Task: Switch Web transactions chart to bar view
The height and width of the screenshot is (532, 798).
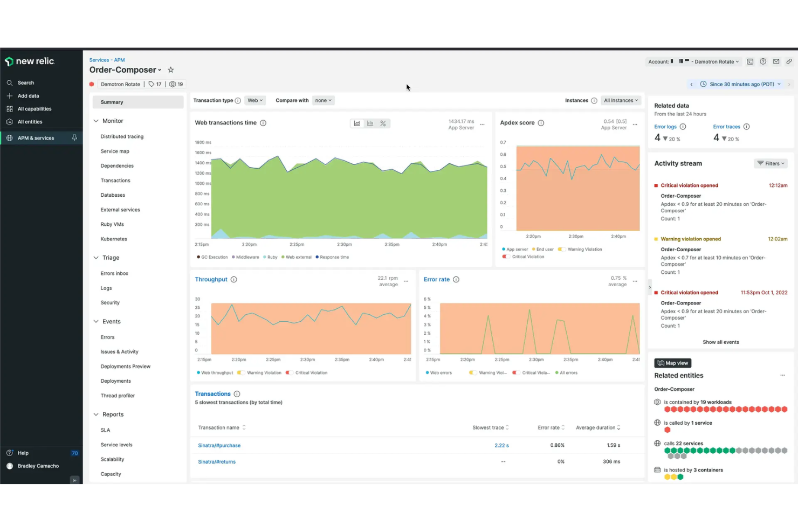Action: coord(370,123)
